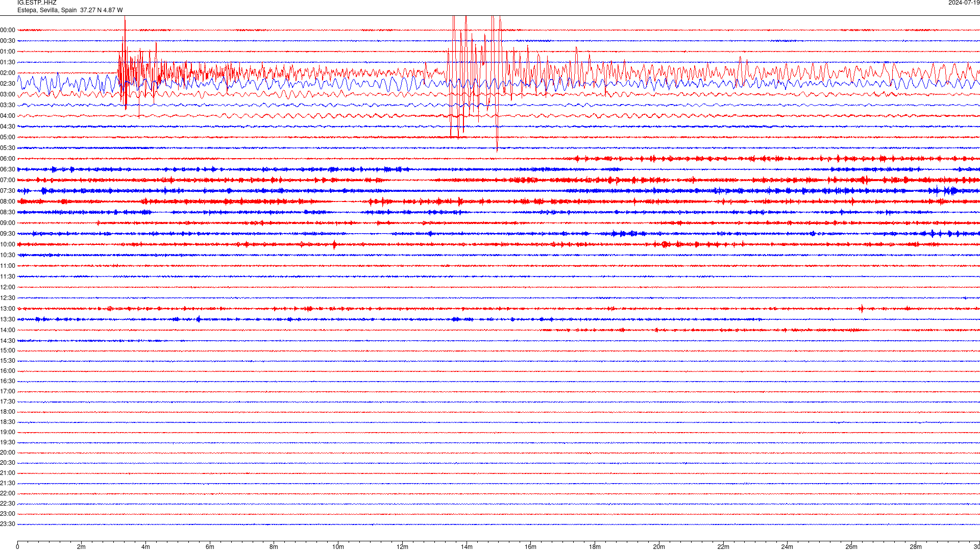Click the 14m tick on time axis
The width and height of the screenshot is (980, 551).
coord(467,547)
